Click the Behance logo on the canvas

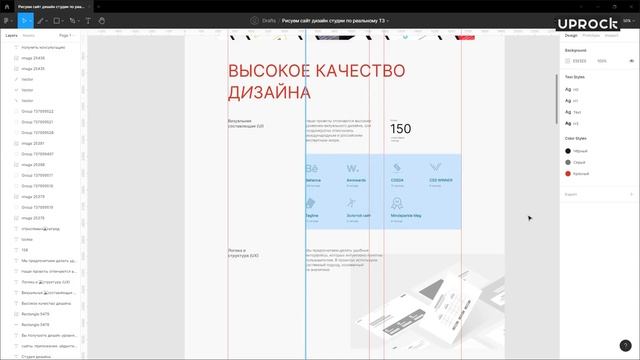pos(312,168)
